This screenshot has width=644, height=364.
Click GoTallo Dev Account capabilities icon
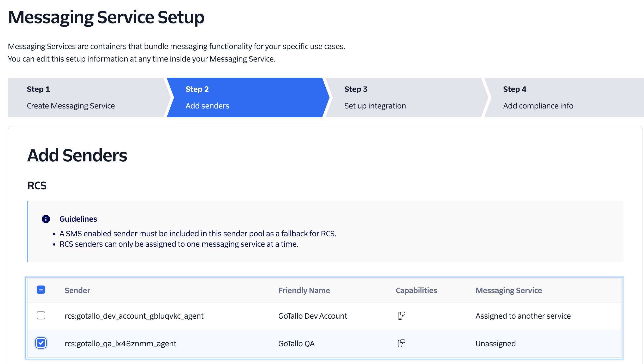pos(401,316)
